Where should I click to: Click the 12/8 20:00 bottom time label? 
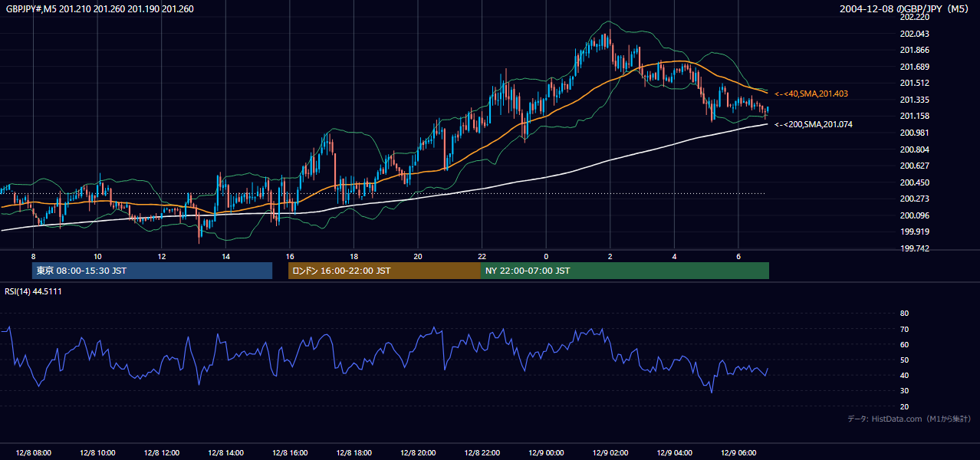pyautogui.click(x=418, y=452)
